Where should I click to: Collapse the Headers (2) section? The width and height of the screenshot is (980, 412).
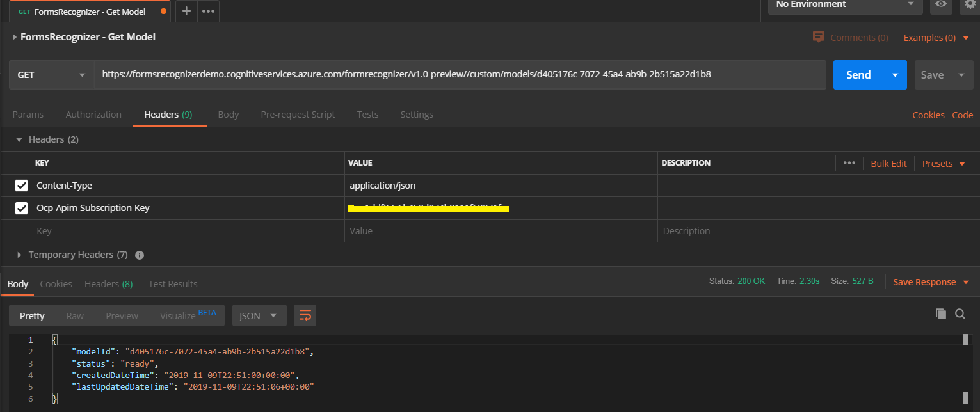[x=47, y=139]
